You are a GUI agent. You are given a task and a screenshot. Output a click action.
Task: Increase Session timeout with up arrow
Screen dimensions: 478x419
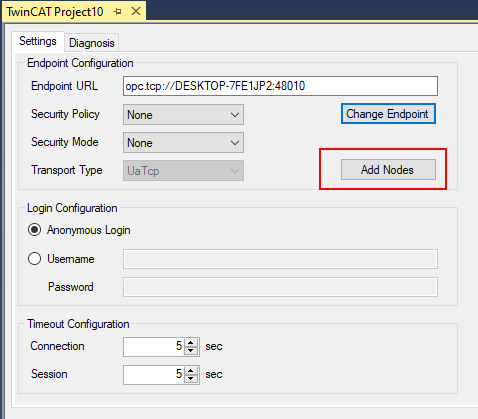tap(191, 371)
